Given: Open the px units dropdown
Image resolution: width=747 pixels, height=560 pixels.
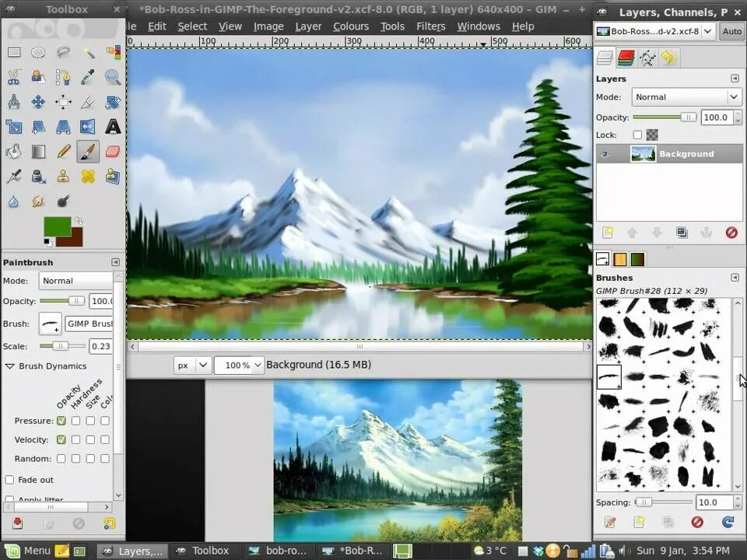Looking at the screenshot, I should 192,366.
